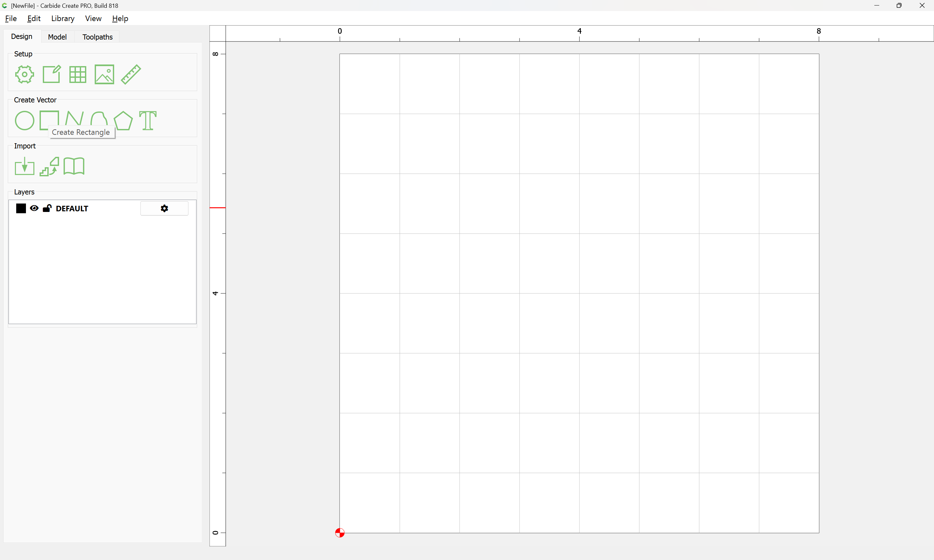This screenshot has width=934, height=560.
Task: Select the Create Circle tool
Action: point(25,120)
